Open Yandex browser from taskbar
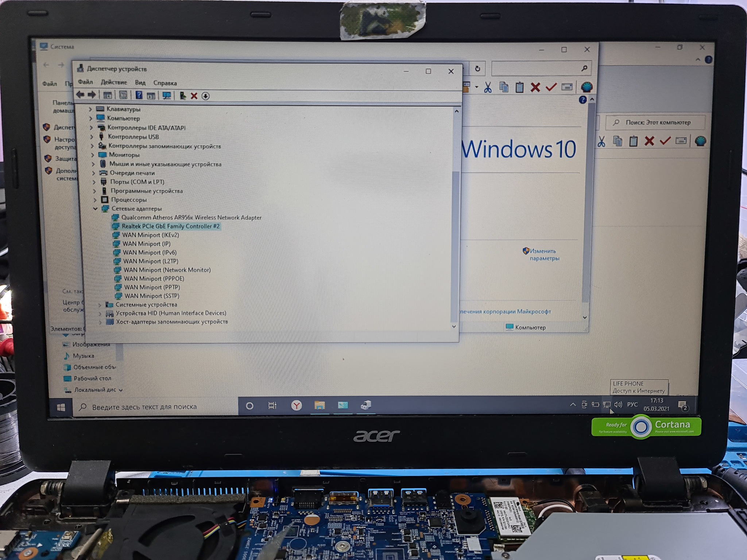 297,405
